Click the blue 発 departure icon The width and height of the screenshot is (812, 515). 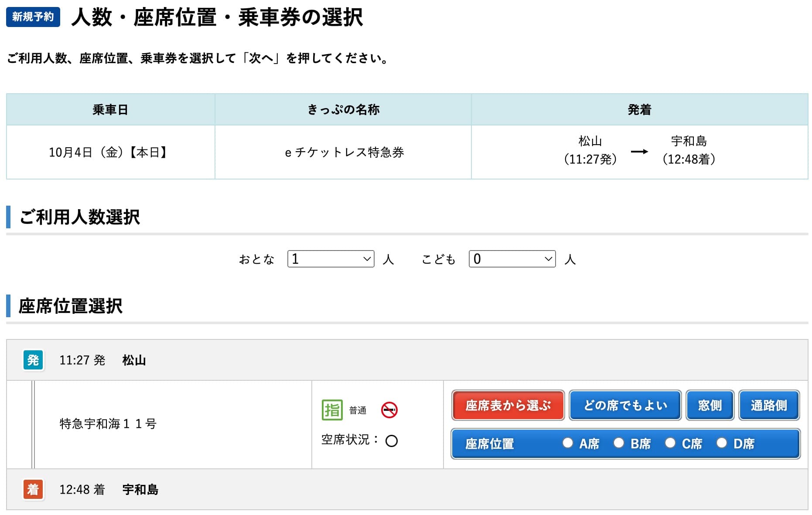pos(33,360)
